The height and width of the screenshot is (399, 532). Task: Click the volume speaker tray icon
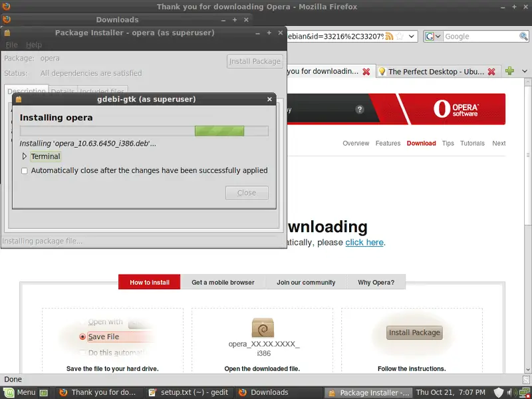click(511, 392)
